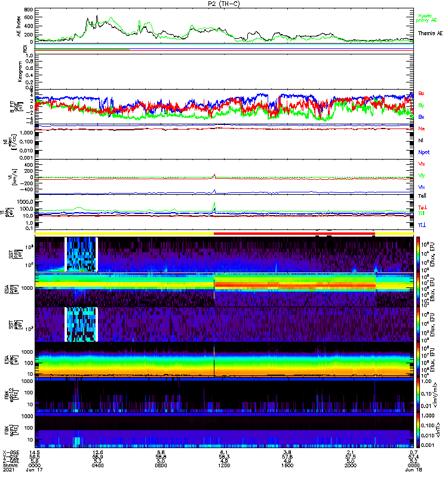This screenshot has width=448, height=478.
Task: Click the mV/m color bar beside FBK edc12
Action: tap(418, 395)
